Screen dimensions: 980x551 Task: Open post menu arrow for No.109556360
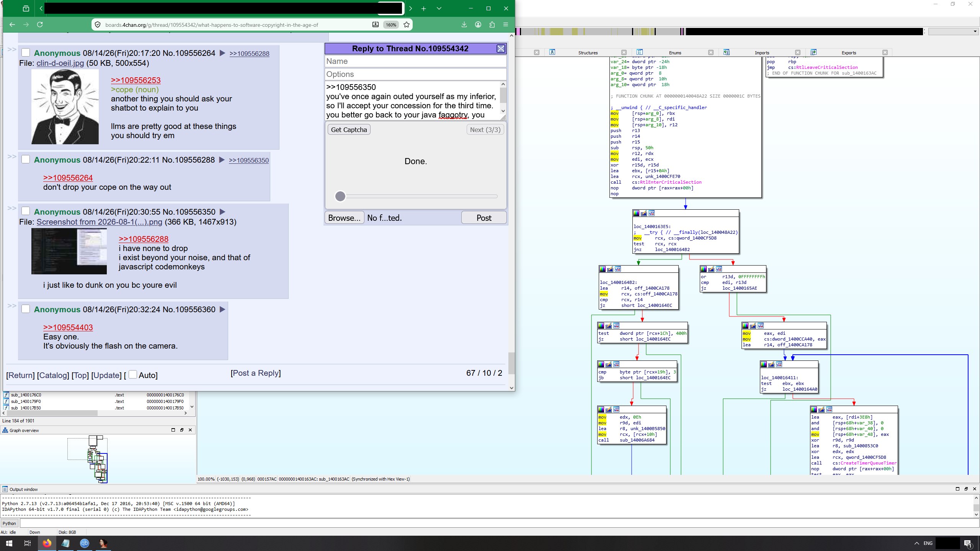coord(222,310)
